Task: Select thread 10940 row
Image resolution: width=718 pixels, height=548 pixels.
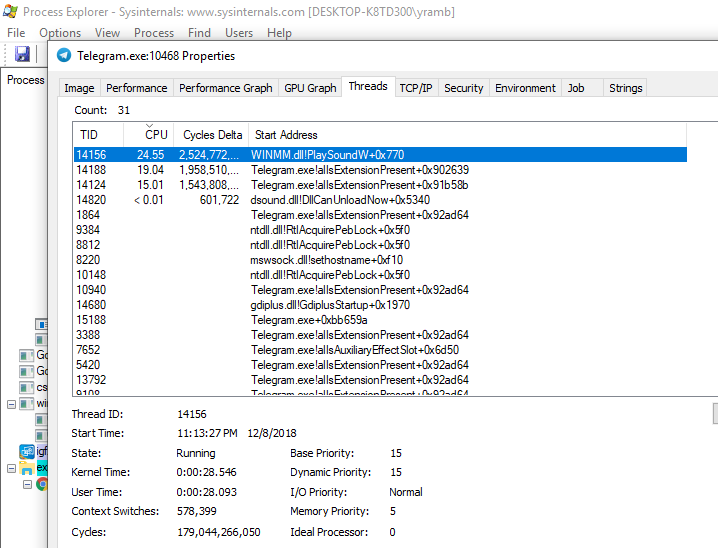Action: click(380, 290)
